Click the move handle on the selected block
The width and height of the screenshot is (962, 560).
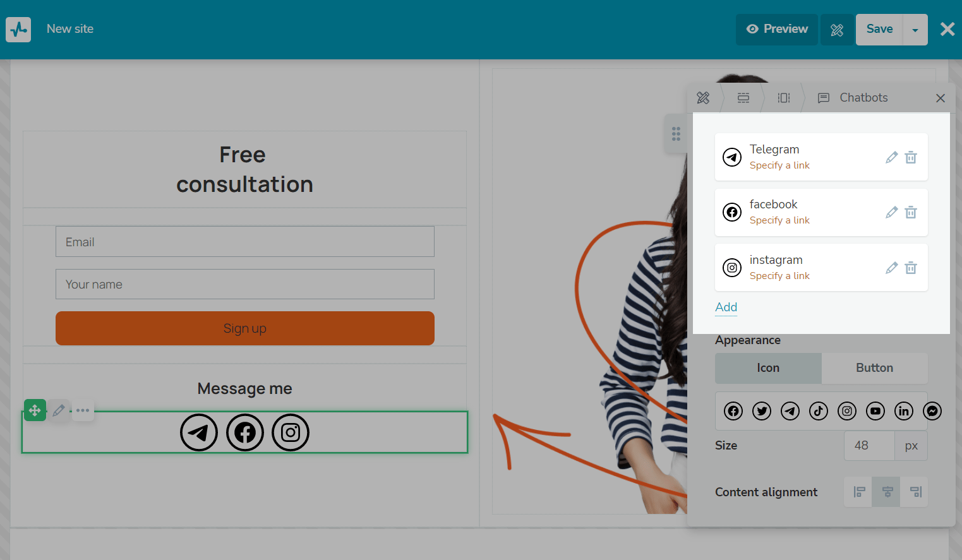(x=35, y=410)
